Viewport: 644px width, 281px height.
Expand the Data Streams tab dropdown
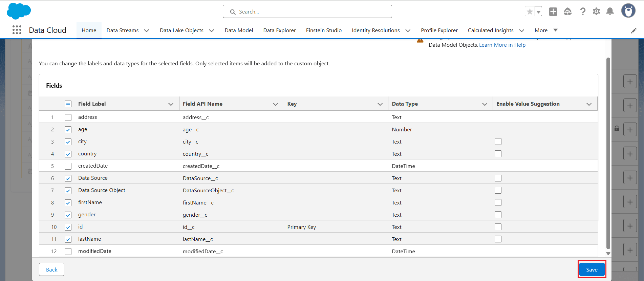pyautogui.click(x=147, y=30)
